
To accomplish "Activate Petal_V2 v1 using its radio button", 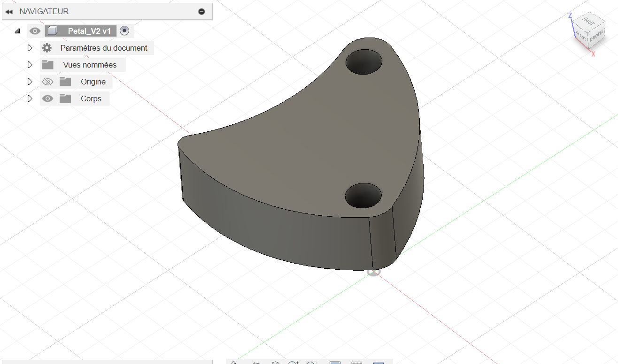I will pos(124,31).
